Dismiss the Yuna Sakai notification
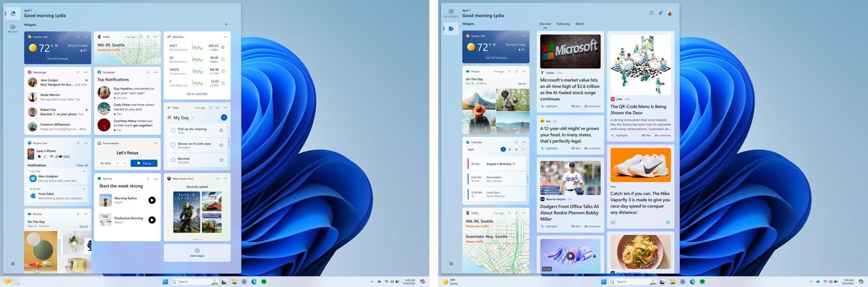 pos(85,189)
